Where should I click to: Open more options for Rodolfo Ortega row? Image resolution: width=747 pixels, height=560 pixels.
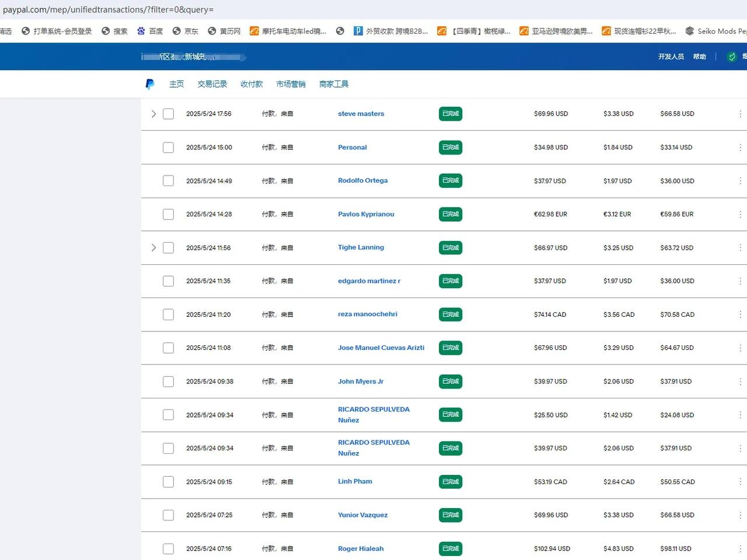(x=740, y=181)
